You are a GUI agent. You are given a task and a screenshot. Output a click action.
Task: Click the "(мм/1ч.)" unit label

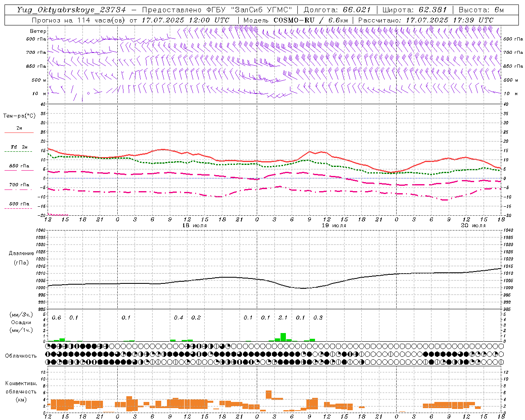(21, 330)
